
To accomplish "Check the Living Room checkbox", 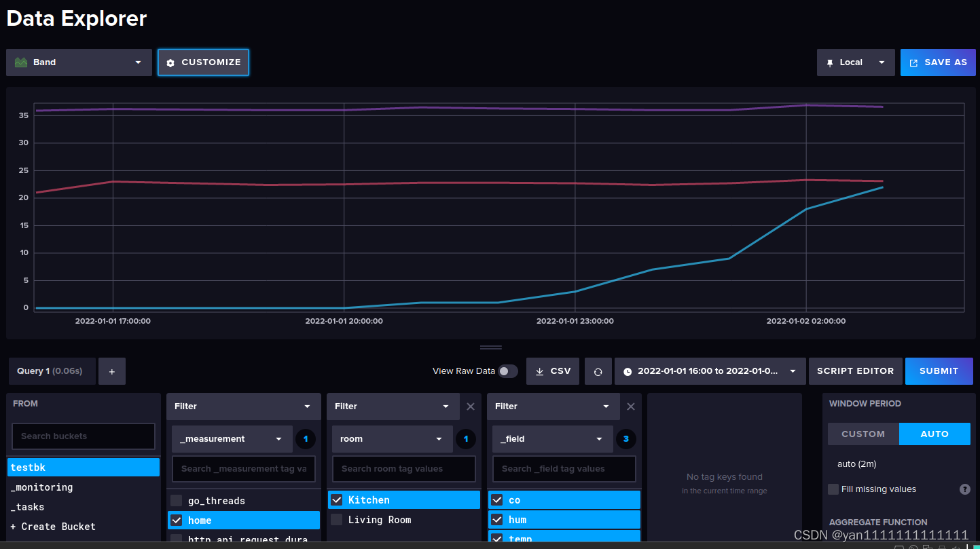I will point(336,519).
